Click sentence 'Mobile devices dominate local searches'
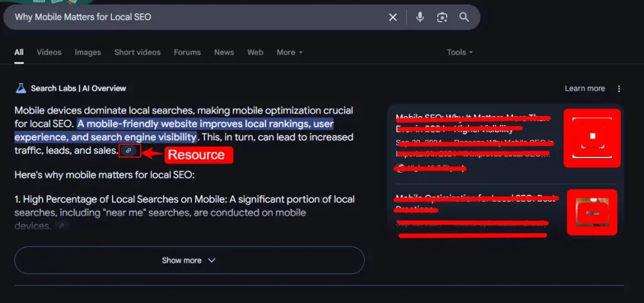The width and height of the screenshot is (644, 303). click(104, 110)
